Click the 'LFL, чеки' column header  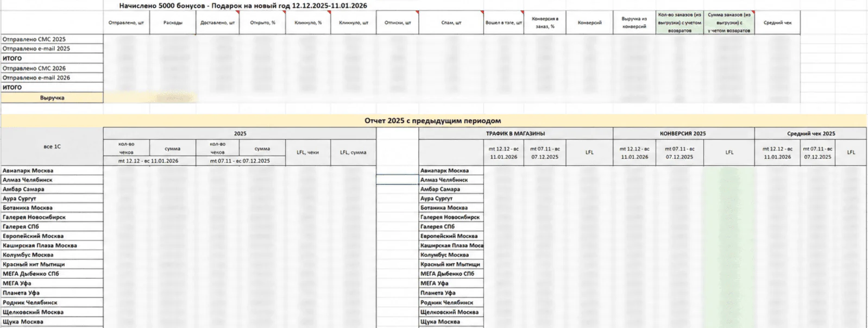click(307, 152)
